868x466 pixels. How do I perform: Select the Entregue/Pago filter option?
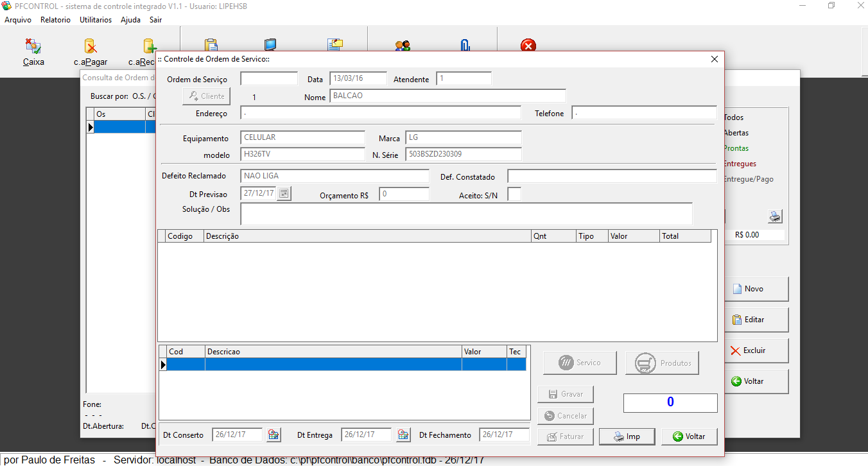coord(749,179)
